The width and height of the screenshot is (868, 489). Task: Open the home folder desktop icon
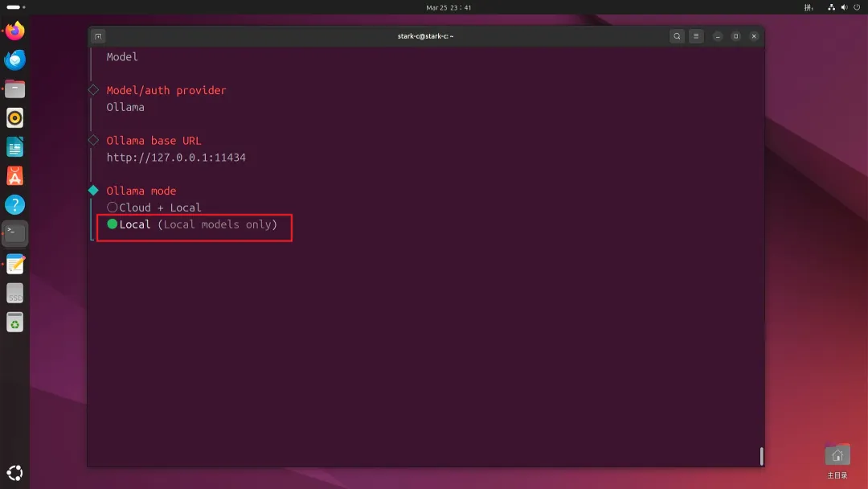pyautogui.click(x=837, y=462)
